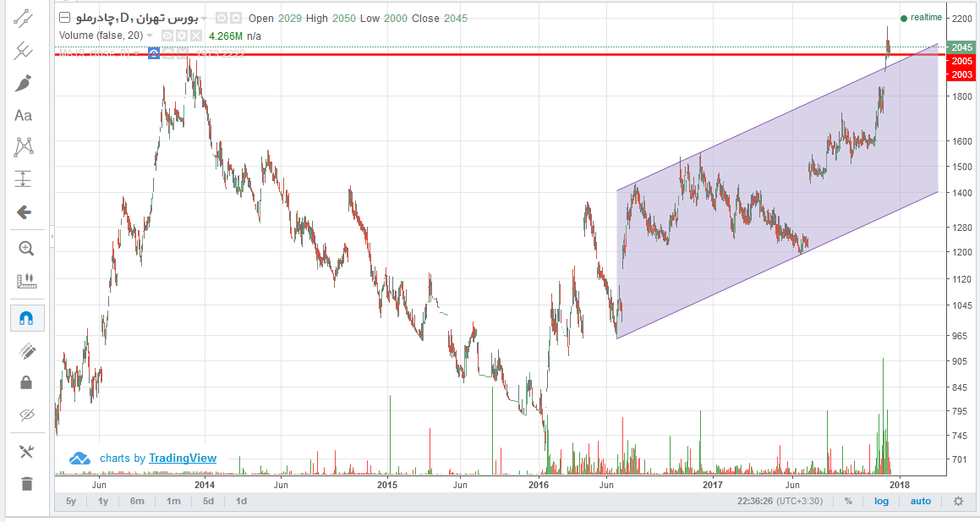Expand the Volume (false, 20) dropdown arrow
The height and width of the screenshot is (522, 980).
(151, 36)
